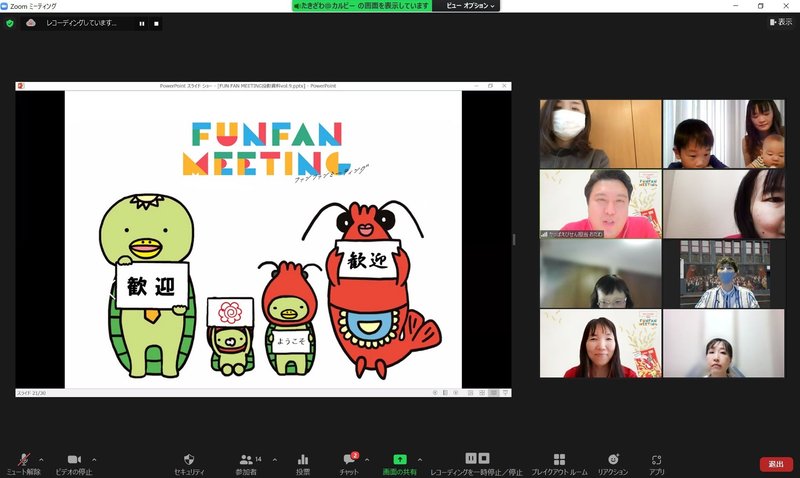Image resolution: width=800 pixels, height=478 pixels.
Task: Open the Chat (チャット) panel
Action: (349, 464)
